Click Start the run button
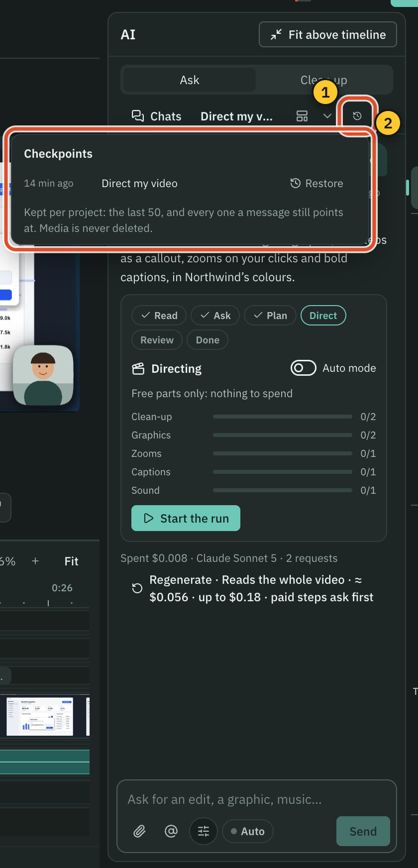The width and height of the screenshot is (418, 868). [x=186, y=518]
